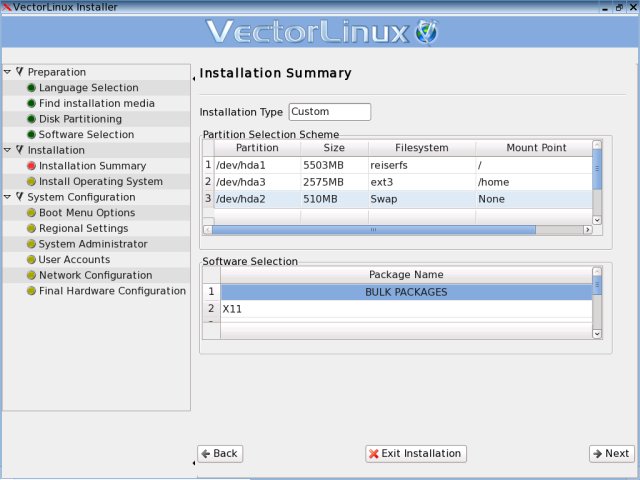Click the Installation Type text field
Image resolution: width=640 pixels, height=480 pixels.
tap(329, 112)
